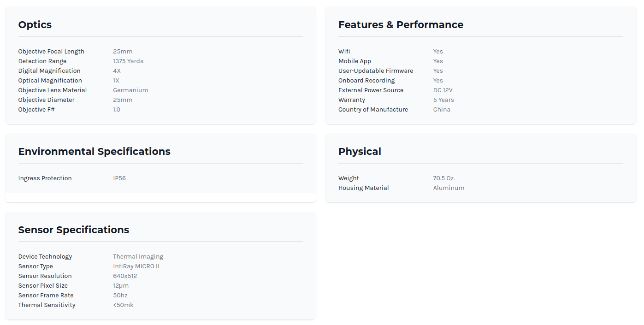Select the DC 12V power value

click(x=443, y=90)
